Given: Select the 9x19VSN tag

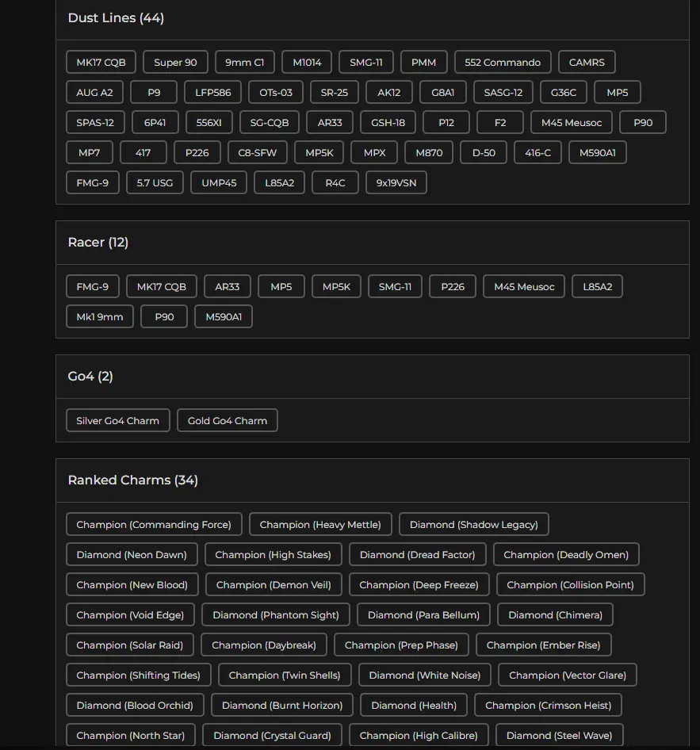Looking at the screenshot, I should click(x=396, y=182).
